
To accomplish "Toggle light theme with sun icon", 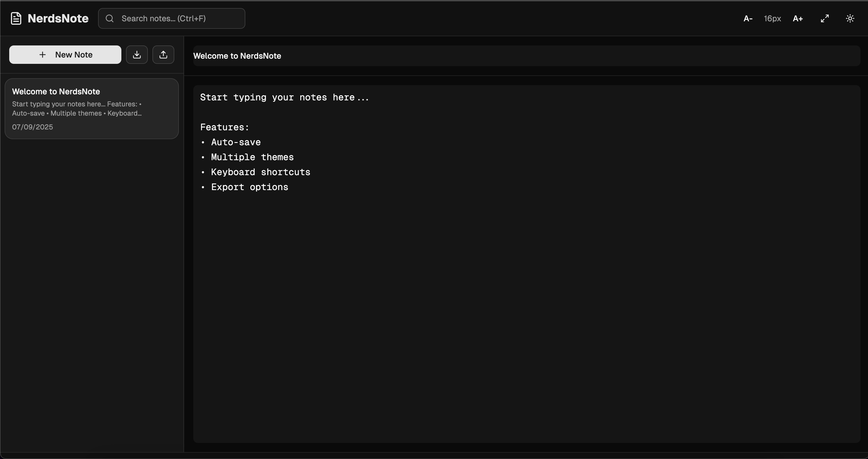I will point(850,18).
